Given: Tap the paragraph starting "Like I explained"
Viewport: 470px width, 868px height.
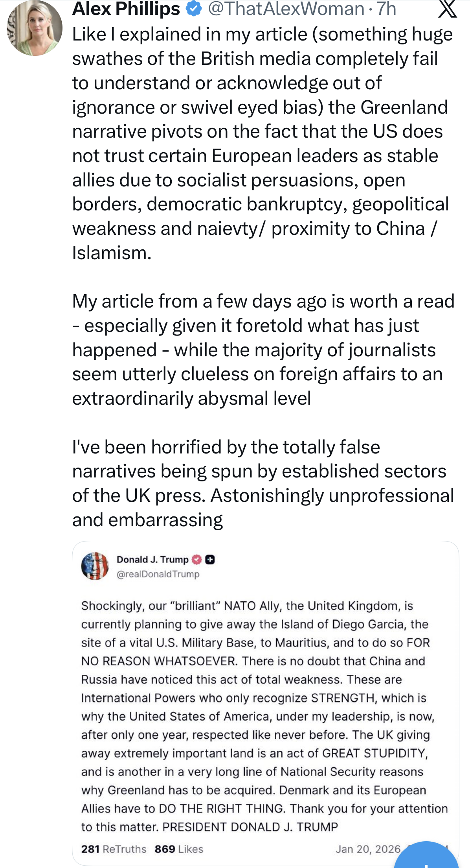Looking at the screenshot, I should 259,144.
